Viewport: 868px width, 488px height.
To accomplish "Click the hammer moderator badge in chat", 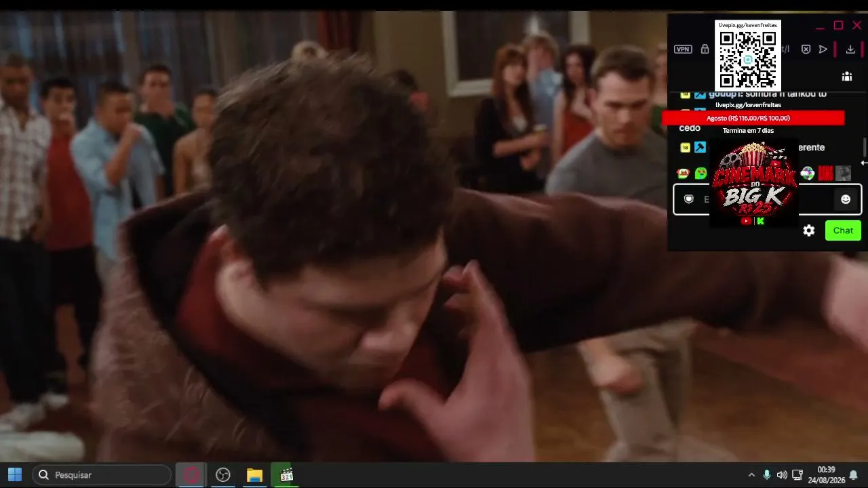I will pos(700,147).
